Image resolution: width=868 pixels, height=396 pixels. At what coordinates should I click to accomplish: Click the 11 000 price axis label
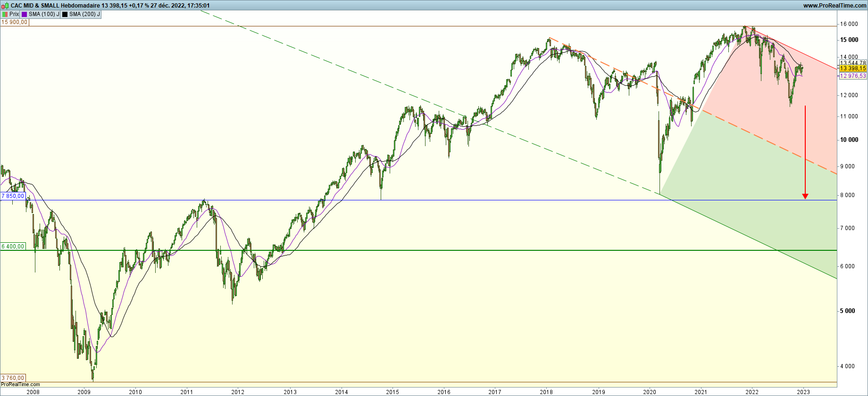(x=849, y=116)
